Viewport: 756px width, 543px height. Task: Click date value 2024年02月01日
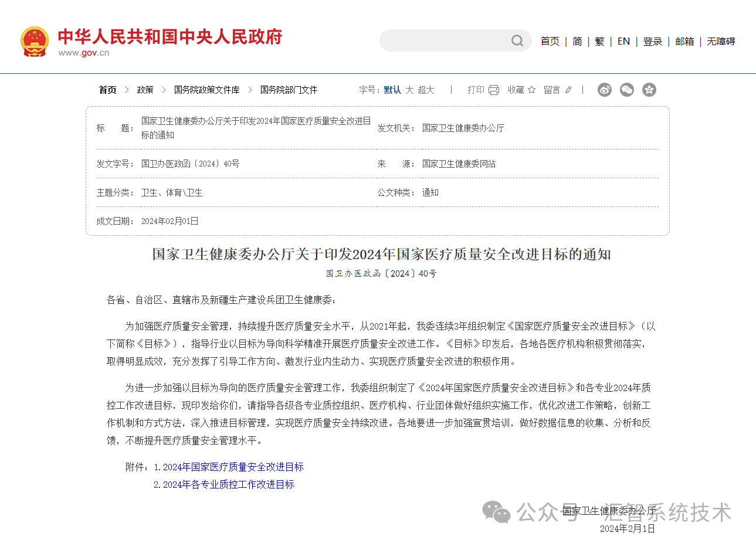pos(169,221)
